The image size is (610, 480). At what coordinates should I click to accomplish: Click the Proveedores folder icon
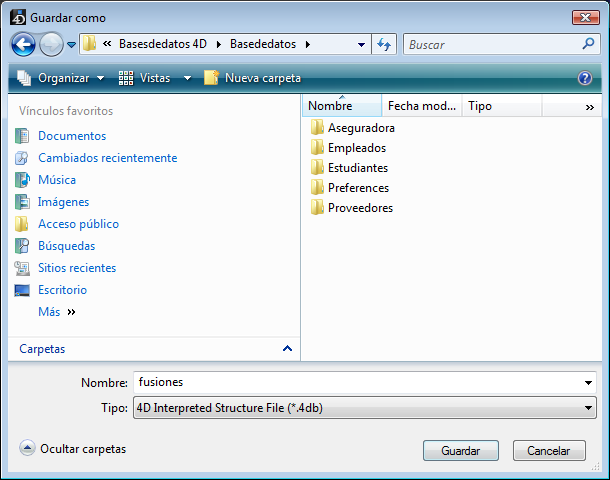(x=317, y=207)
